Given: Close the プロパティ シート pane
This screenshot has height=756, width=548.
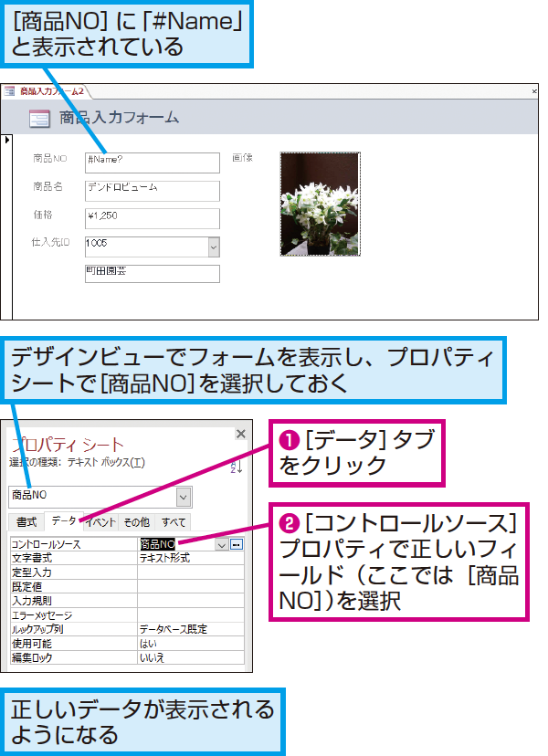Looking at the screenshot, I should pos(240,434).
